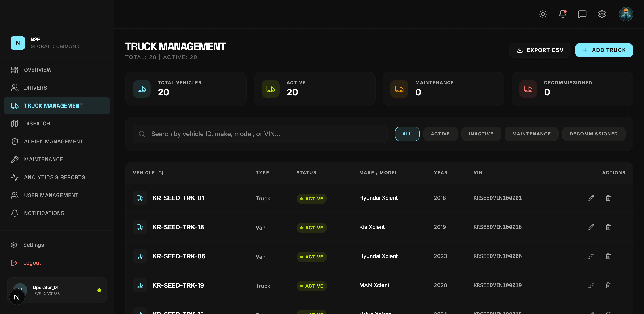Select vehicle name KR-SEED-TRK-18

point(178,227)
